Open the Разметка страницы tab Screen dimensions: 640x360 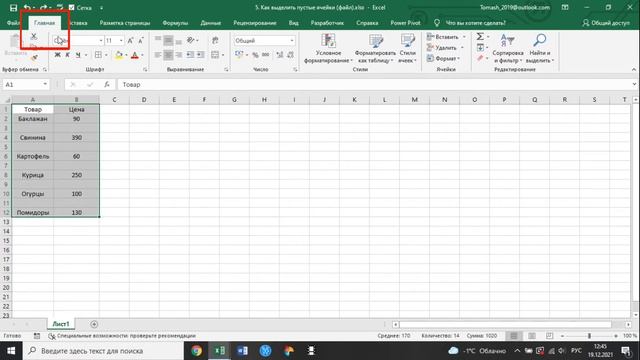click(x=124, y=23)
